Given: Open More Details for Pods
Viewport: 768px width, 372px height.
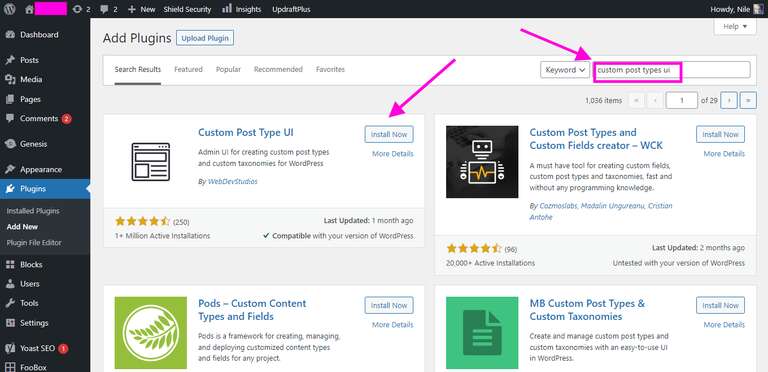Looking at the screenshot, I should [x=392, y=325].
